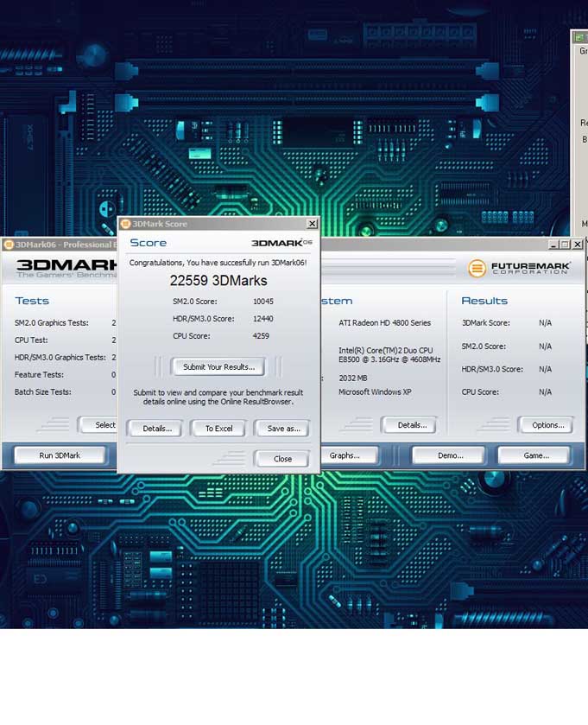This screenshot has height=725, width=588.
Task: Click the 22559 3DMarks score text
Action: tap(218, 281)
